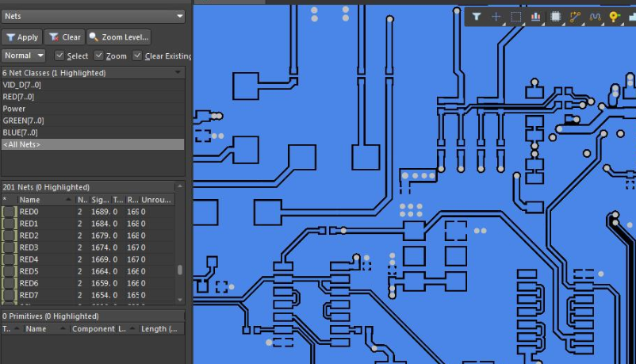The image size is (636, 364).
Task: Select the snap/crosshair move tool
Action: tap(496, 16)
